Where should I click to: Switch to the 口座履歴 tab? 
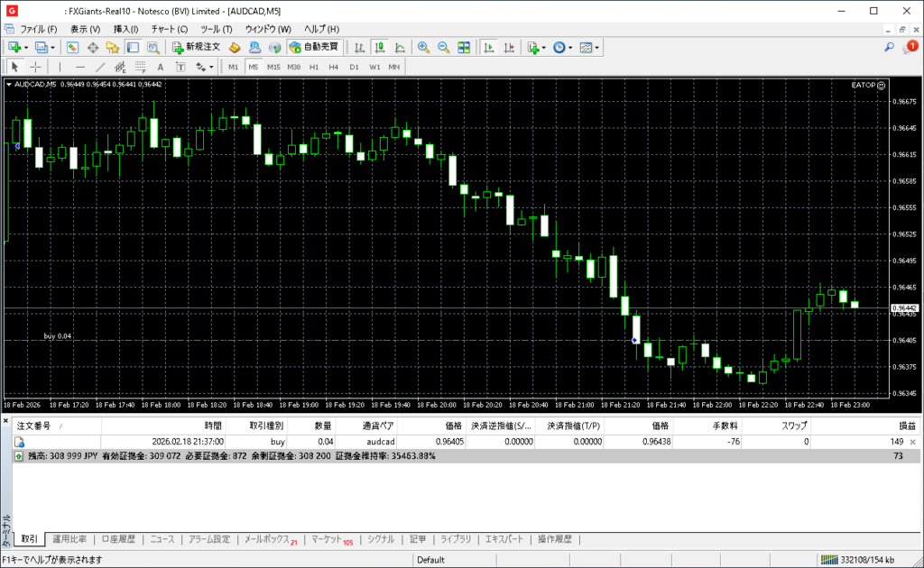[x=118, y=539]
